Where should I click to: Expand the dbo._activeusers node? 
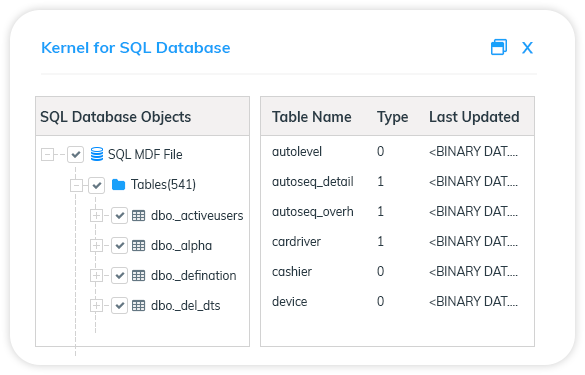point(96,216)
